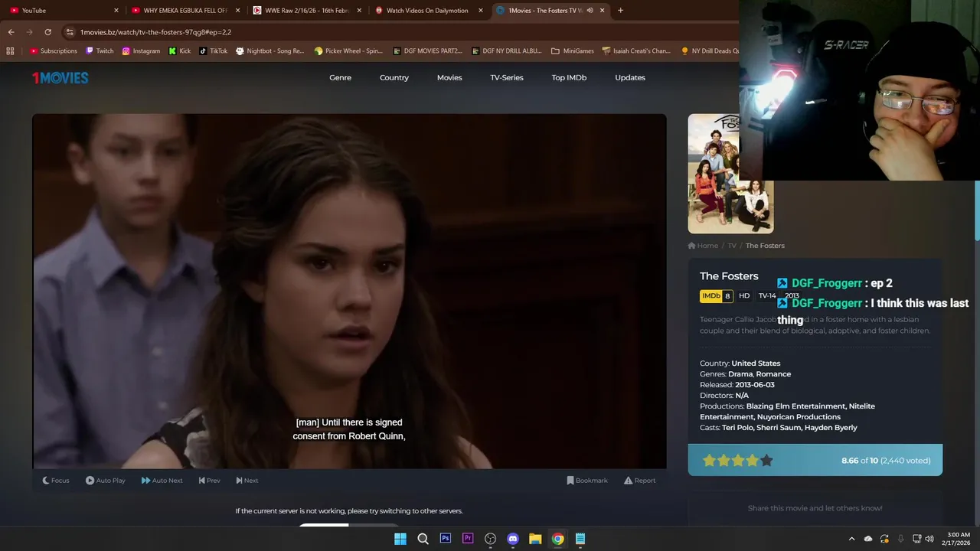Viewport: 980px width, 551px height.
Task: Open the Windows Start menu
Action: 400,539
